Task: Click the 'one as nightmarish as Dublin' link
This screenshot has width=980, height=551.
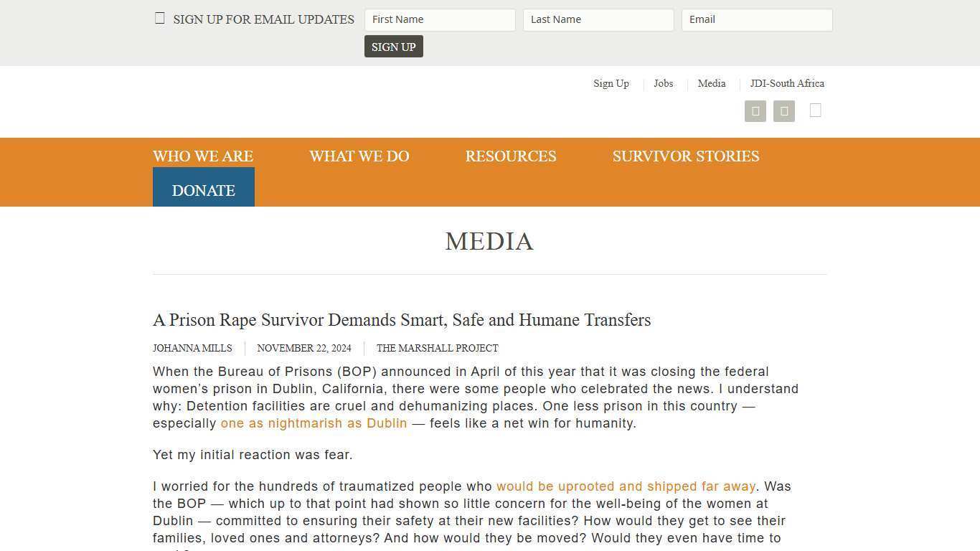Action: tap(314, 423)
